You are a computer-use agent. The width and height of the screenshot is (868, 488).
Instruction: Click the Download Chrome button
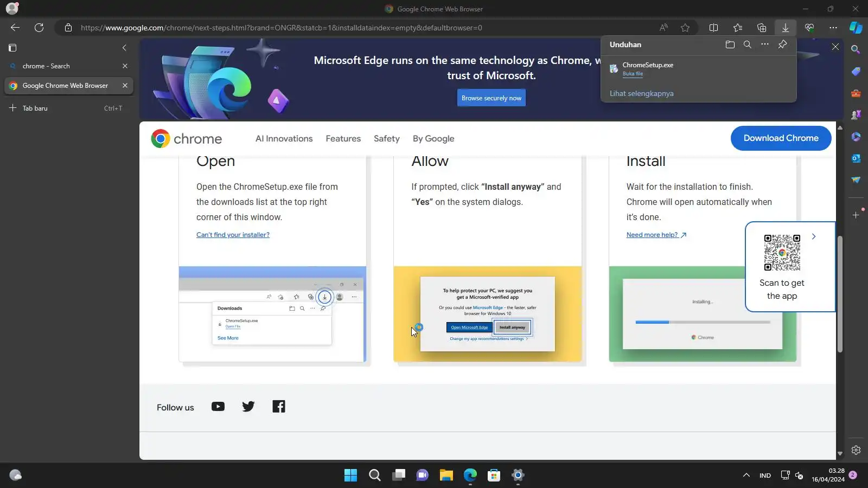[x=781, y=138]
